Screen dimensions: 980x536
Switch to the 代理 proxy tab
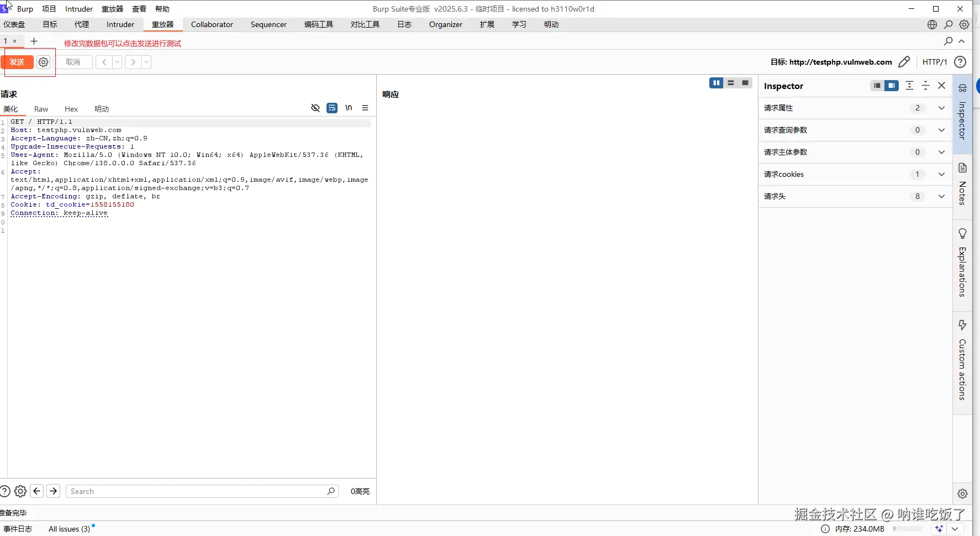coord(82,24)
